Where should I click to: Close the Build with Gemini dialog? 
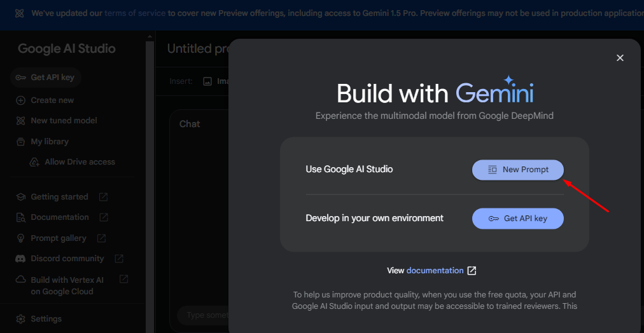click(620, 58)
